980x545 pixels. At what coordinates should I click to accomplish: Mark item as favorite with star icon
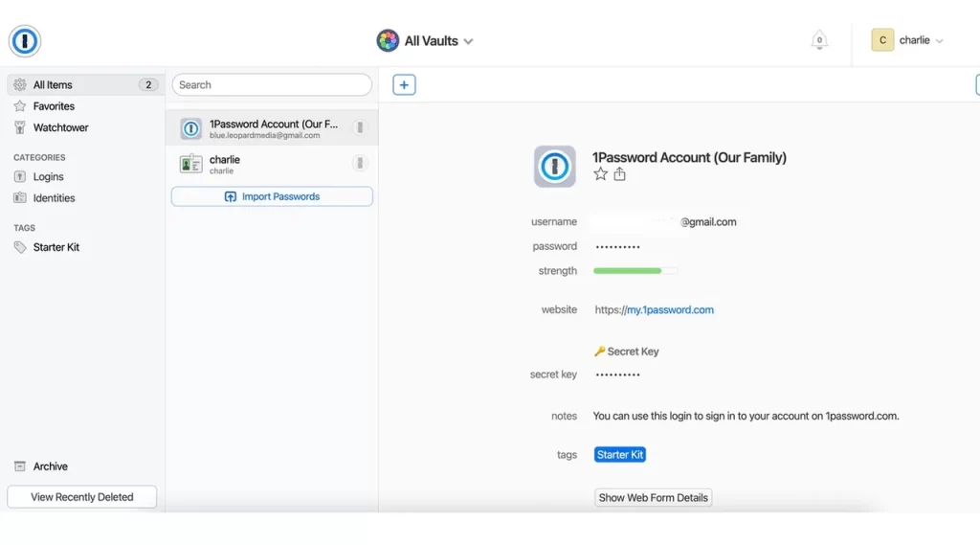point(600,174)
